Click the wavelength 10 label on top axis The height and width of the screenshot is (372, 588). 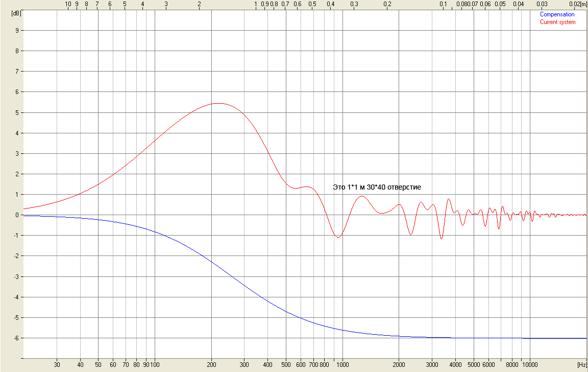pos(68,4)
